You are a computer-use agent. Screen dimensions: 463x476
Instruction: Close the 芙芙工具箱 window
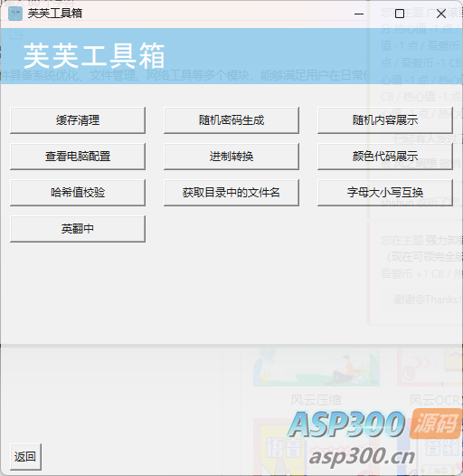click(441, 14)
